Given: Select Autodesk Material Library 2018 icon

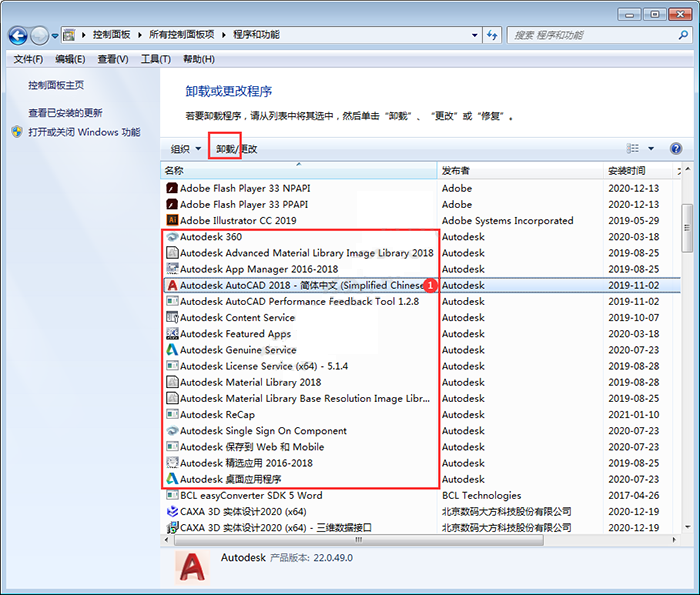Looking at the screenshot, I should 172,382.
